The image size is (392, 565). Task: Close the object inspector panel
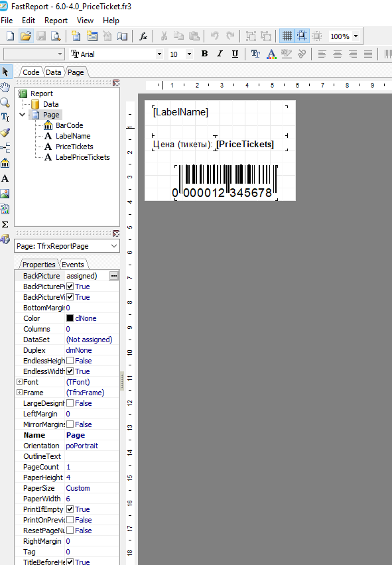[116, 233]
